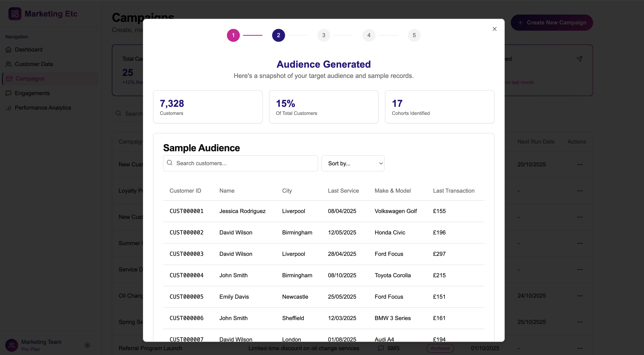Click the magnifier icon in Sample Audience search
This screenshot has width=644, height=355.
170,163
